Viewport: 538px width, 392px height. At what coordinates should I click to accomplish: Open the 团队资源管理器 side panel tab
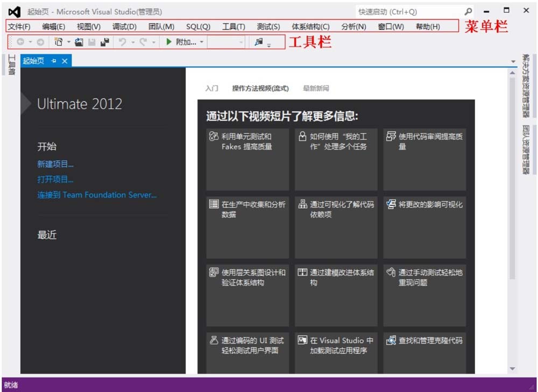pos(526,150)
